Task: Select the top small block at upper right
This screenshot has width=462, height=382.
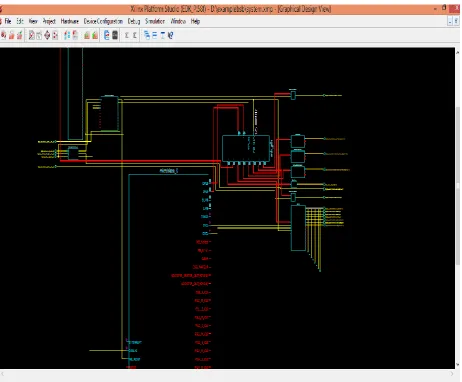Action: point(293,95)
